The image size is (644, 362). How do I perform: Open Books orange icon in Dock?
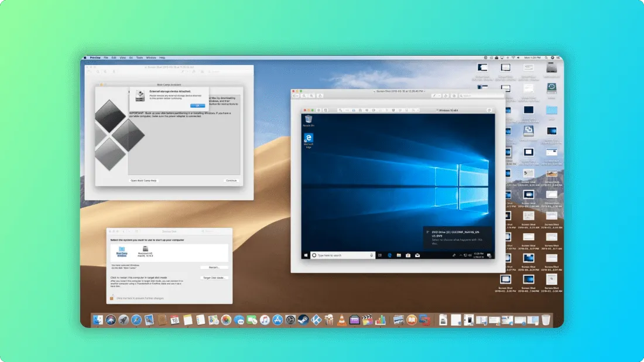(412, 320)
